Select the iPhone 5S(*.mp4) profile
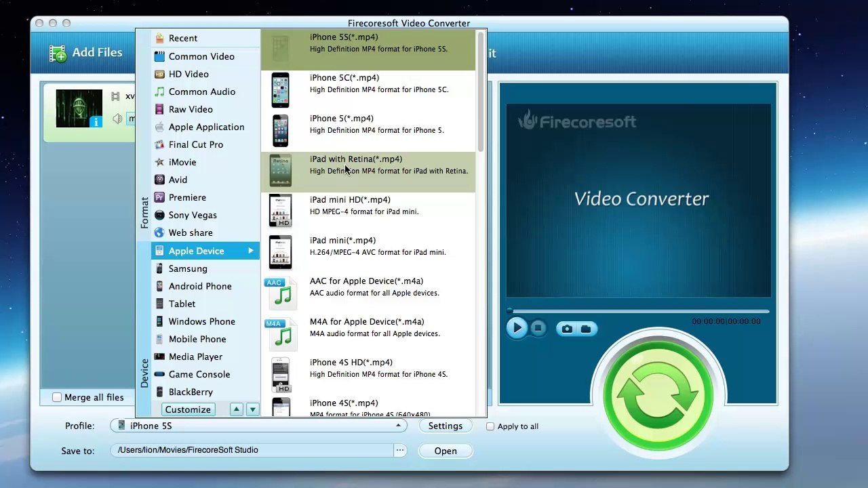 click(x=368, y=49)
